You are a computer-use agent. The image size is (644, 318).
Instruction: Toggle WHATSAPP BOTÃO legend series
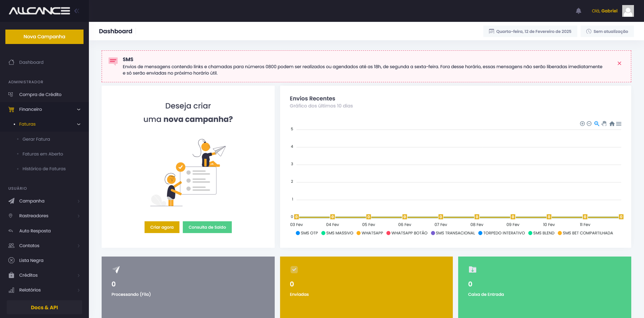(x=407, y=233)
